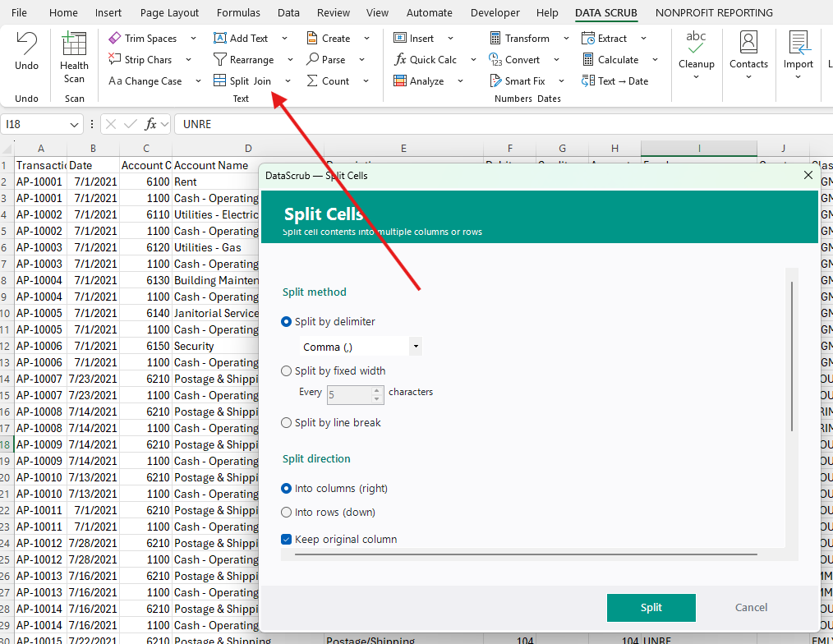This screenshot has height=644, width=833.
Task: Open the Formulas ribbon tab
Action: pos(238,12)
